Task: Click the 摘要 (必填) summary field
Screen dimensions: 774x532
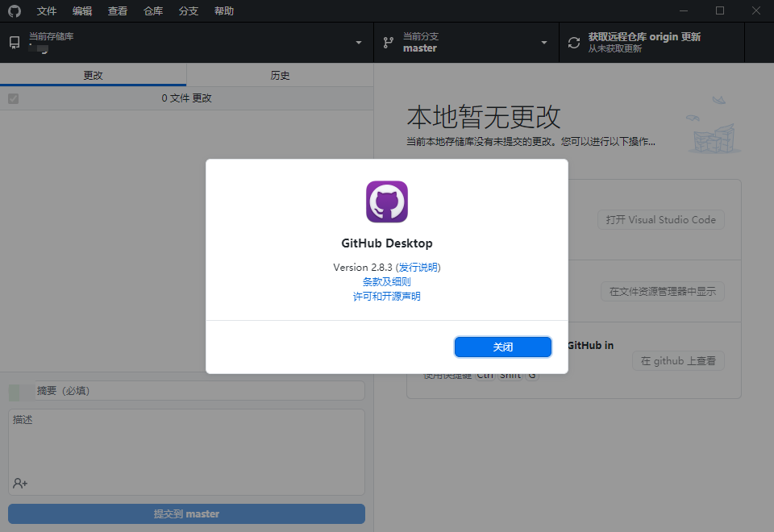Action: [200, 391]
